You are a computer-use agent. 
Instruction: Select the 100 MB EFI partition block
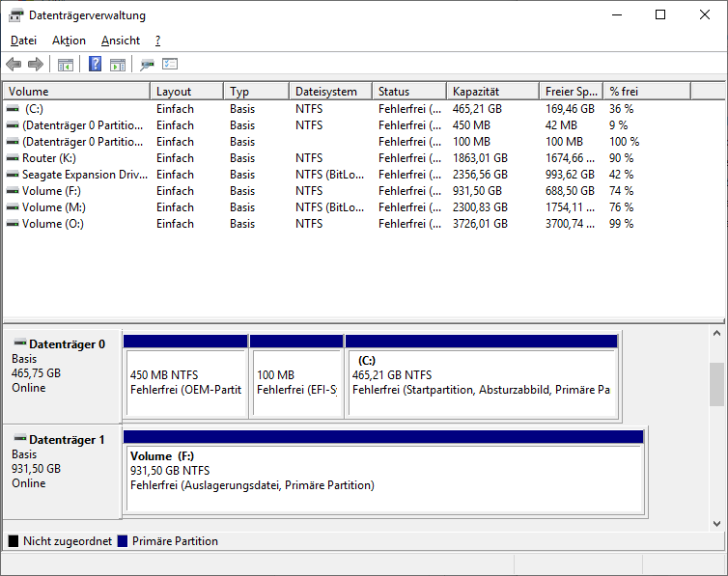[x=297, y=376]
